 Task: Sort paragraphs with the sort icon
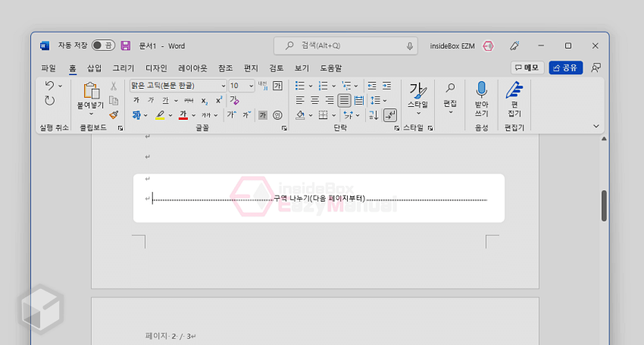374,115
